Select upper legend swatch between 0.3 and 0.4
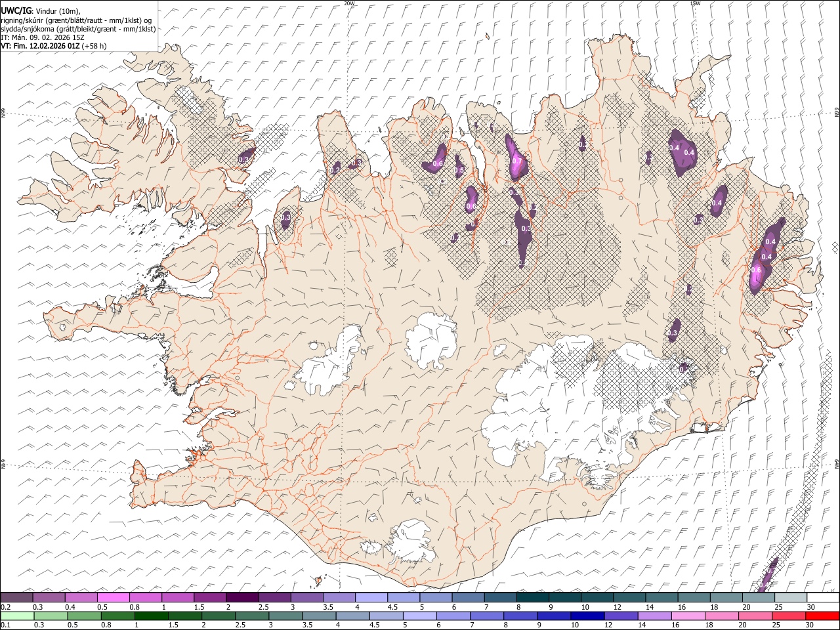 point(49,597)
